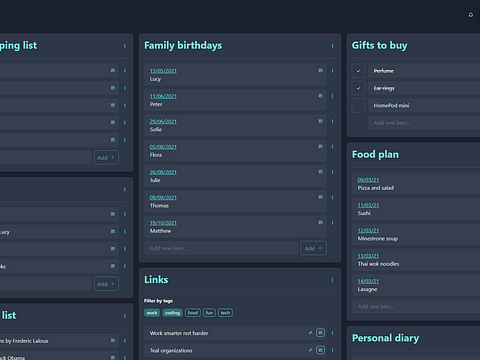Open the date link above Sushi

click(368, 205)
